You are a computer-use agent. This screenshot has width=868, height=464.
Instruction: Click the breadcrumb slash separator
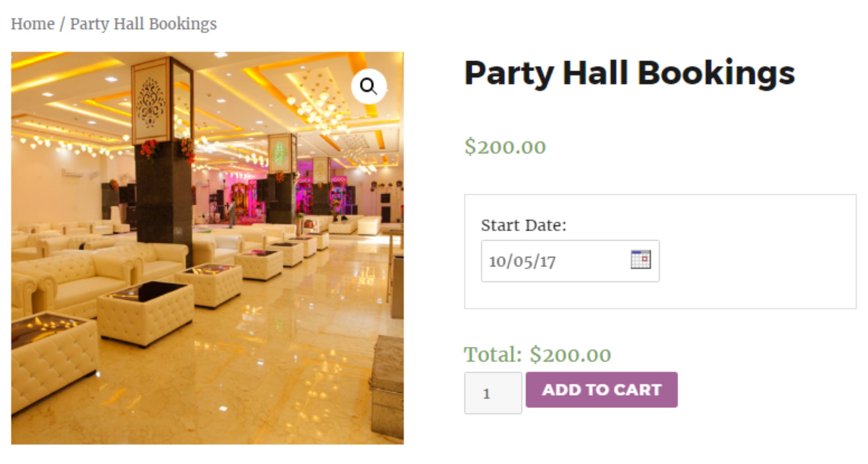click(x=62, y=24)
